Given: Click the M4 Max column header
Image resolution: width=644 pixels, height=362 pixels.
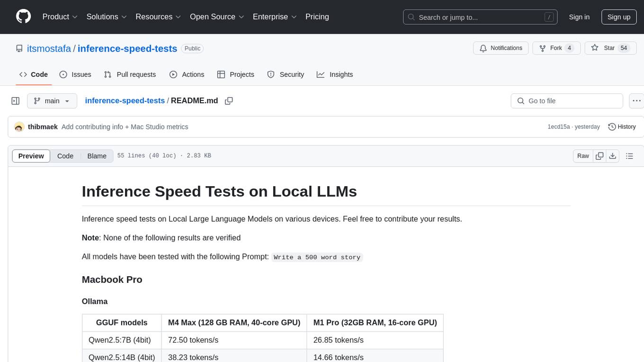Looking at the screenshot, I should [234, 323].
